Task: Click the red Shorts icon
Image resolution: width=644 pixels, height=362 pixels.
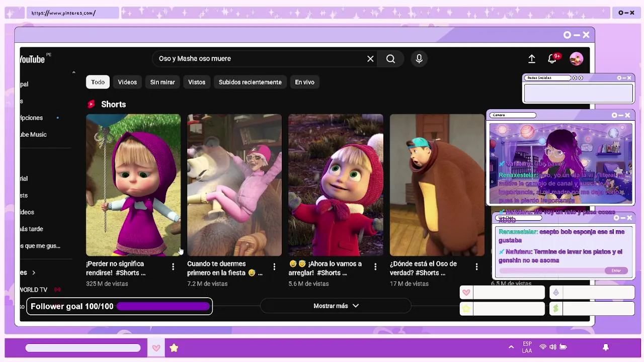Action: 91,104
